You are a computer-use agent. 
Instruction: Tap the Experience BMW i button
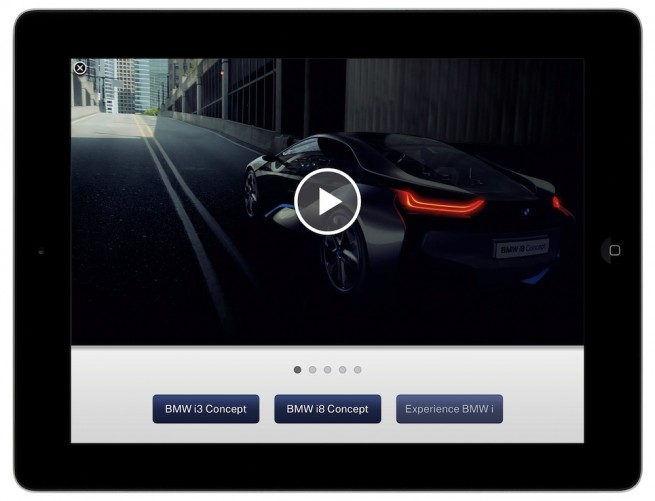(x=449, y=409)
